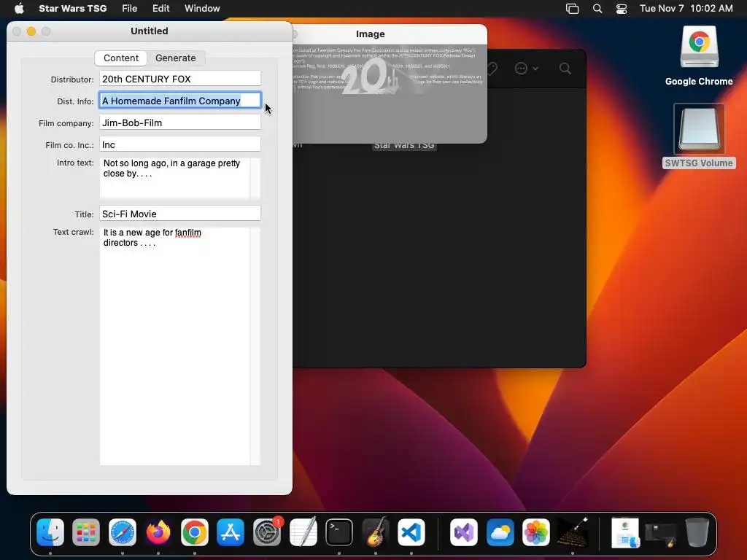Viewport: 747px width, 560px height.
Task: Click the Dist. Info text field
Action: 180,101
